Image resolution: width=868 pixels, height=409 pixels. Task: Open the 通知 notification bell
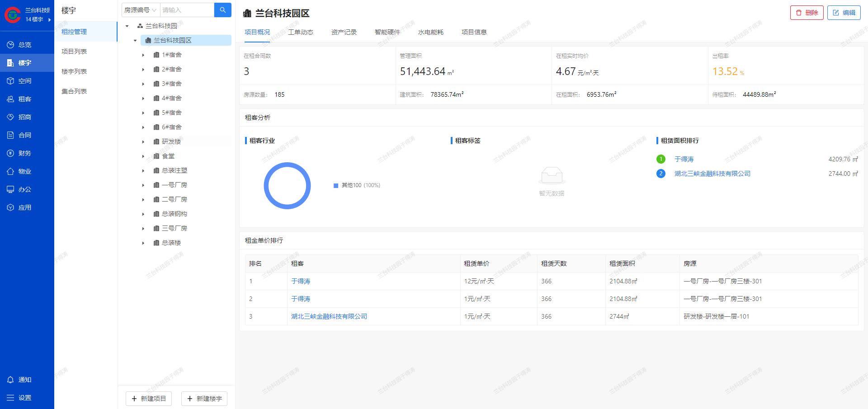pyautogui.click(x=10, y=380)
